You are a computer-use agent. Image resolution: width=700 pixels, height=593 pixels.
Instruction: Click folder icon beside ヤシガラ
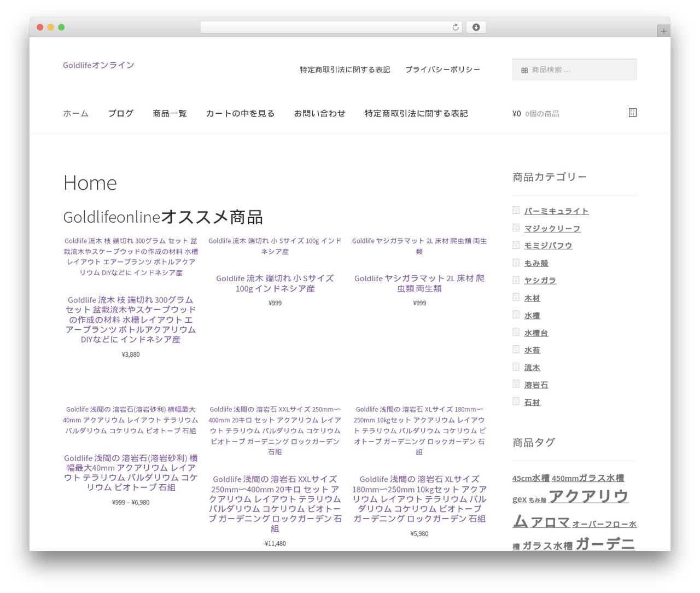pyautogui.click(x=516, y=280)
